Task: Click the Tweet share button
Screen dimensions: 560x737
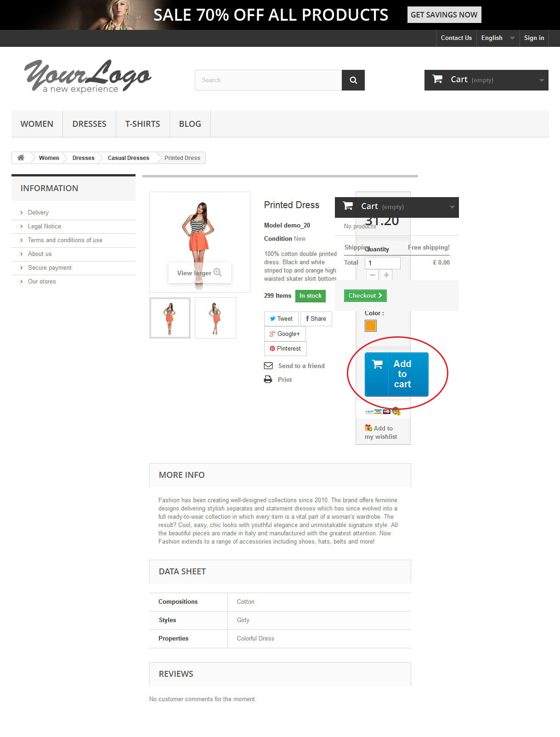Action: coord(281,318)
